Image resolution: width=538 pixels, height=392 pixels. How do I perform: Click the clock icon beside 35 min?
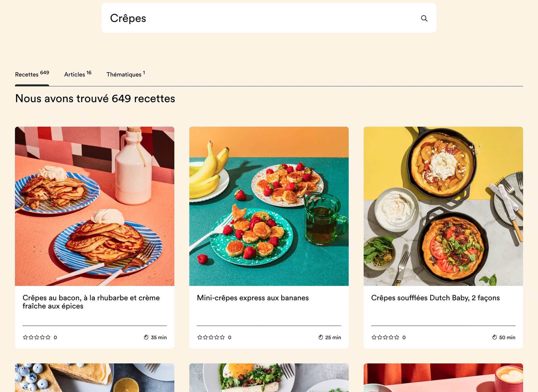(146, 337)
